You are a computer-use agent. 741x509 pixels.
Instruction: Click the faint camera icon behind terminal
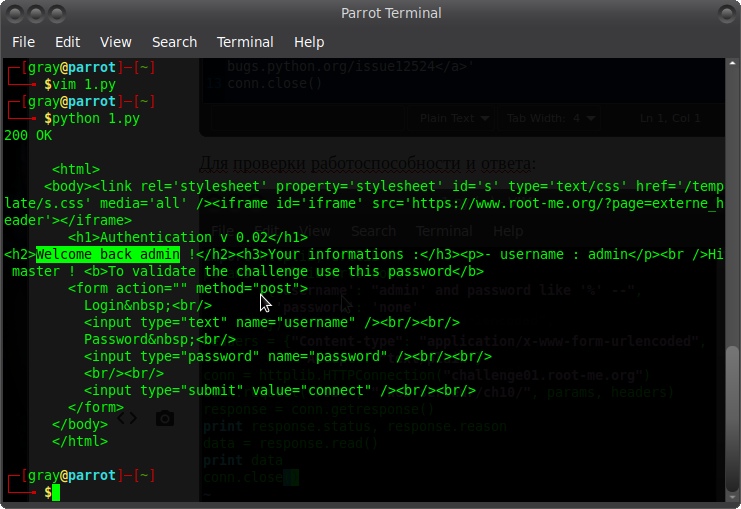pyautogui.click(x=165, y=418)
